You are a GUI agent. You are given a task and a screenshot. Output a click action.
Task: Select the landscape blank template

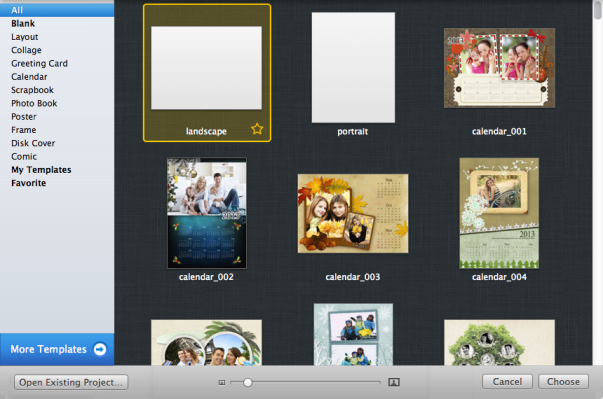pyautogui.click(x=207, y=68)
